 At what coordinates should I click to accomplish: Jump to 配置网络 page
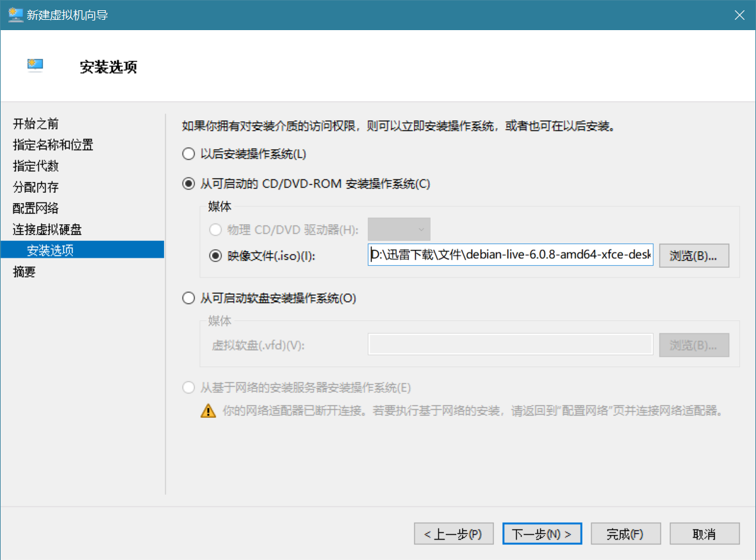36,208
